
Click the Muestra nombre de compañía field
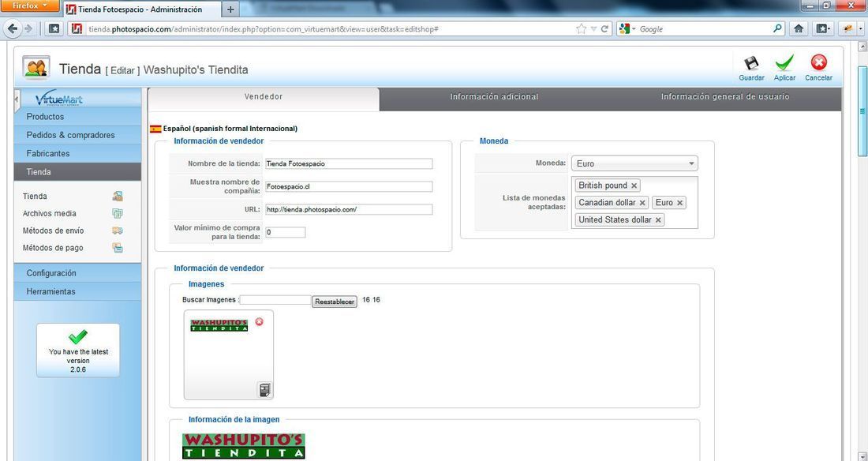click(349, 187)
